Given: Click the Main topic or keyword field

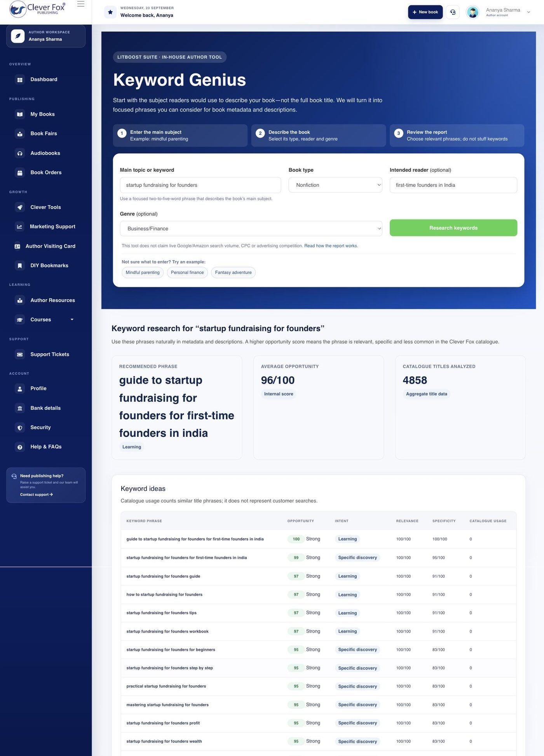Looking at the screenshot, I should coord(201,185).
